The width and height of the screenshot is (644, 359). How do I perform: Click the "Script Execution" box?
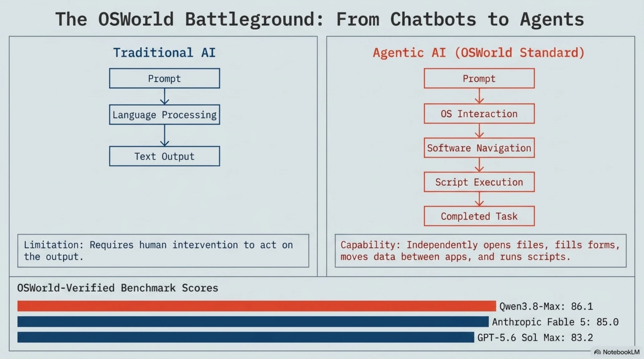point(479,182)
